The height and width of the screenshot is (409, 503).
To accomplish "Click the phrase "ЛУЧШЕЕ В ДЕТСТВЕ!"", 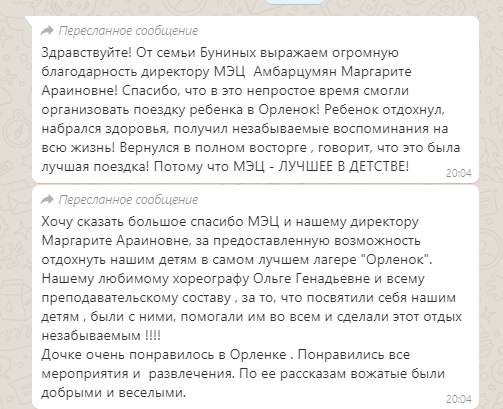I will pos(343,166).
